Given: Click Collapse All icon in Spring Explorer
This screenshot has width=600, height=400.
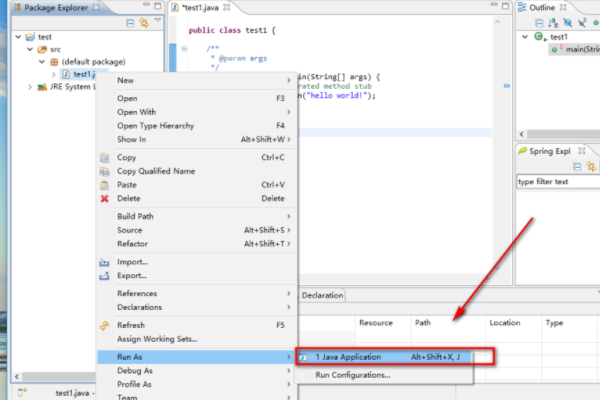Looking at the screenshot, I should (576, 165).
